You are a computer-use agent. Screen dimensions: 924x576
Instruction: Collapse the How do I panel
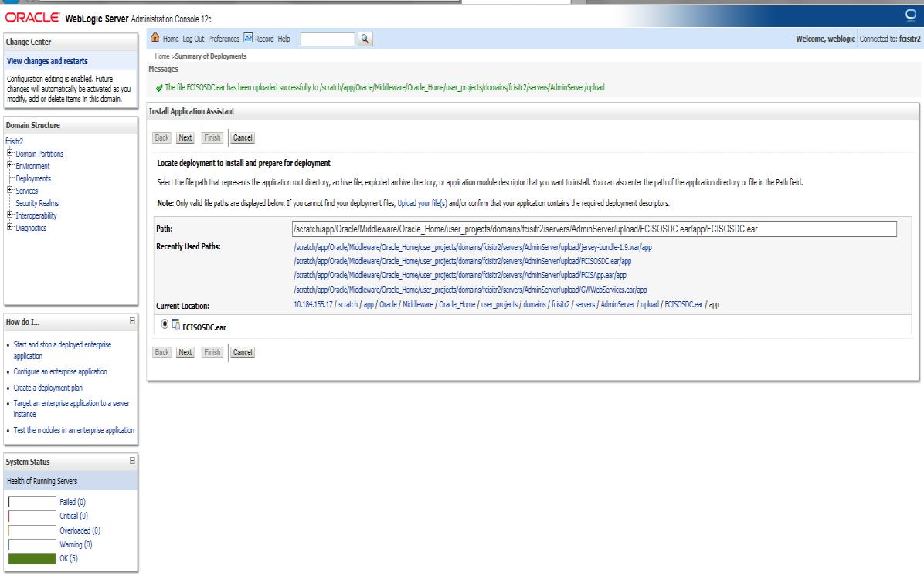pyautogui.click(x=132, y=321)
